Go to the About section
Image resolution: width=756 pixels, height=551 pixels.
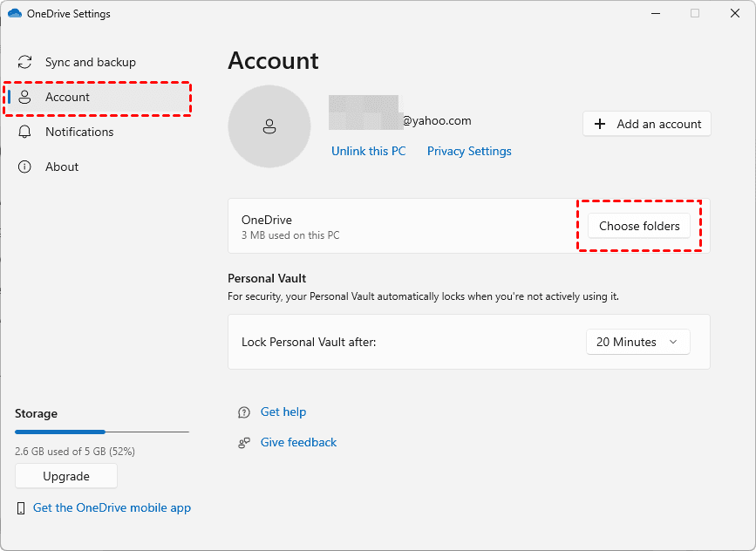point(62,167)
